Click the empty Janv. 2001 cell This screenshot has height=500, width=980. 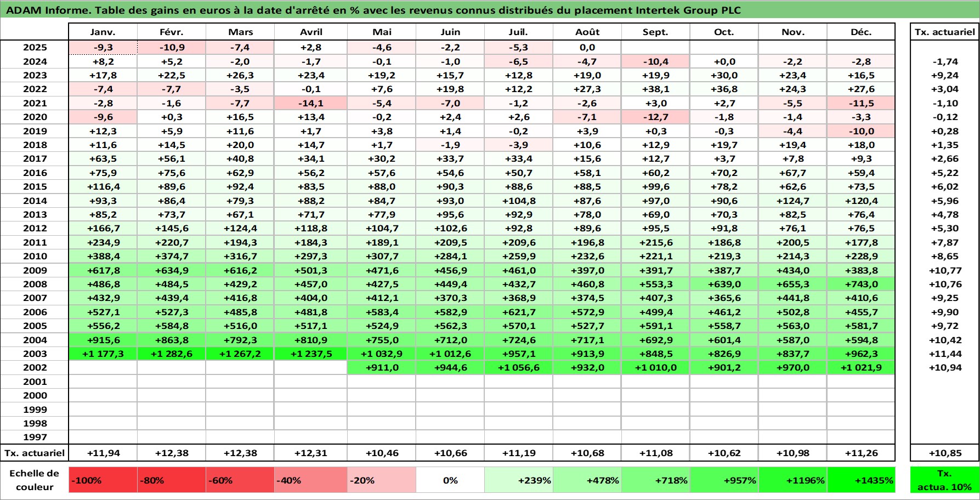[103, 382]
